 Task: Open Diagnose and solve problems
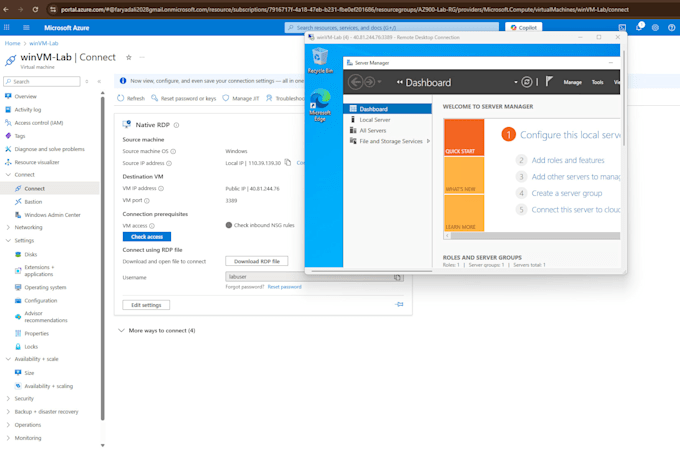pyautogui.click(x=49, y=149)
